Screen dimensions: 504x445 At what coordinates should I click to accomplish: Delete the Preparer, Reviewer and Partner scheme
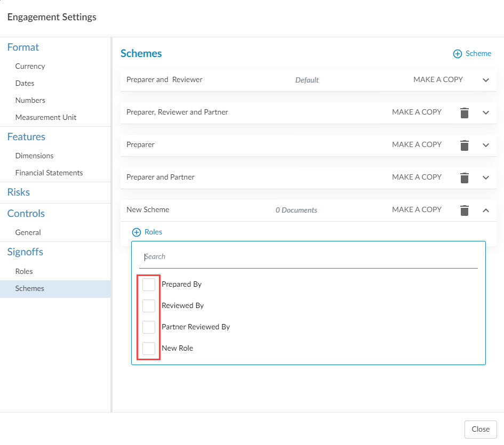[x=465, y=113]
